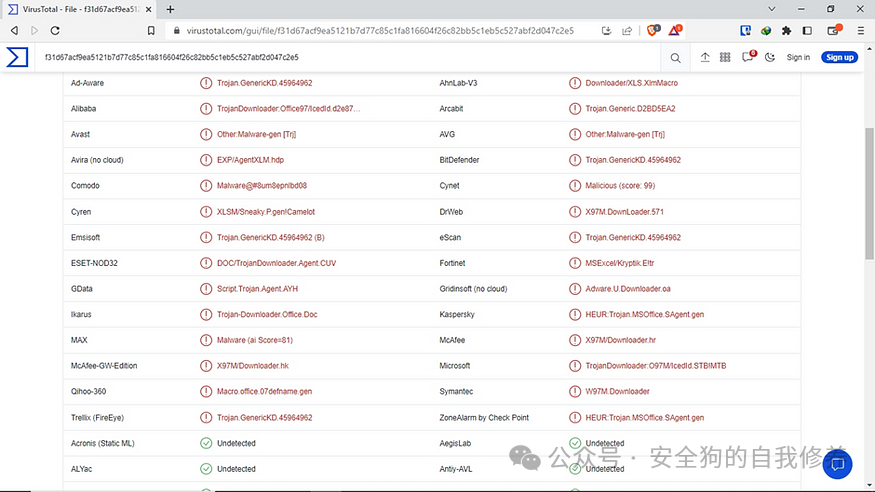Click the BitDefender vendor name
This screenshot has height=492, width=875.
point(459,160)
